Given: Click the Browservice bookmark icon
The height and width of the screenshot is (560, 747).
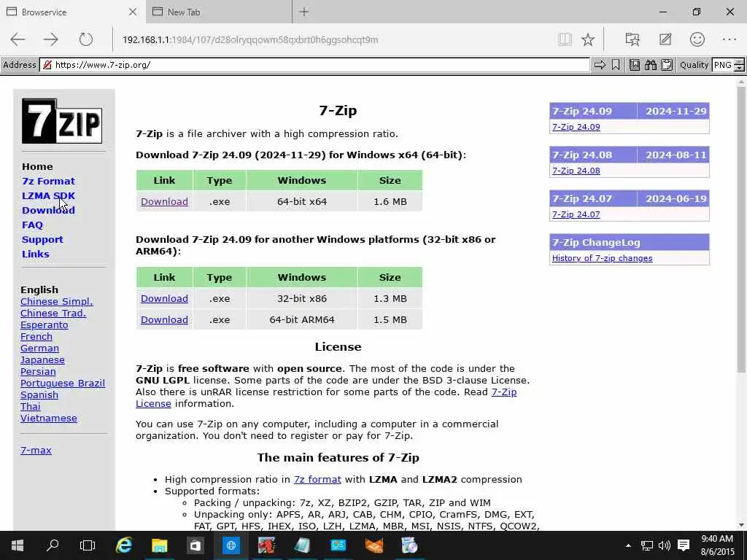Looking at the screenshot, I should click(616, 65).
